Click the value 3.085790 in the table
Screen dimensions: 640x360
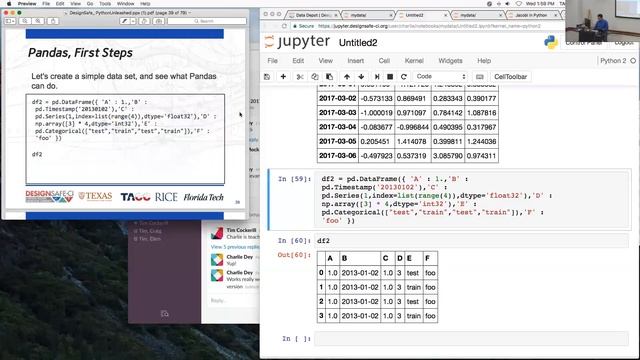coord(447,156)
